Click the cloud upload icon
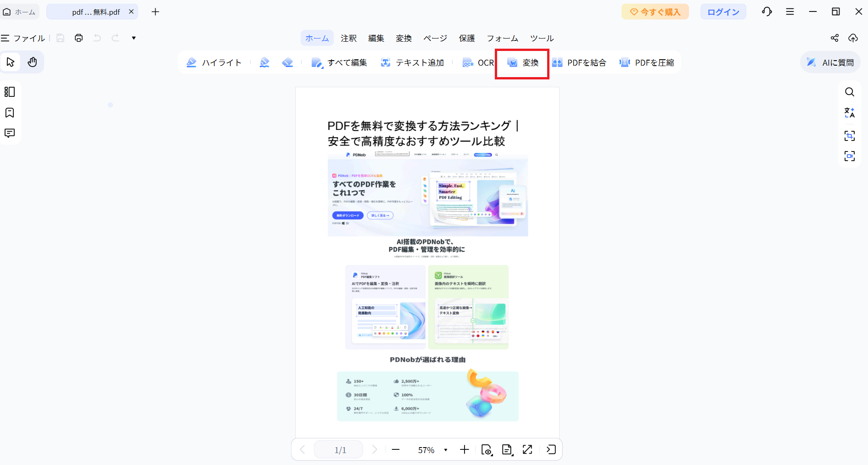The height and width of the screenshot is (465, 868). pos(853,38)
